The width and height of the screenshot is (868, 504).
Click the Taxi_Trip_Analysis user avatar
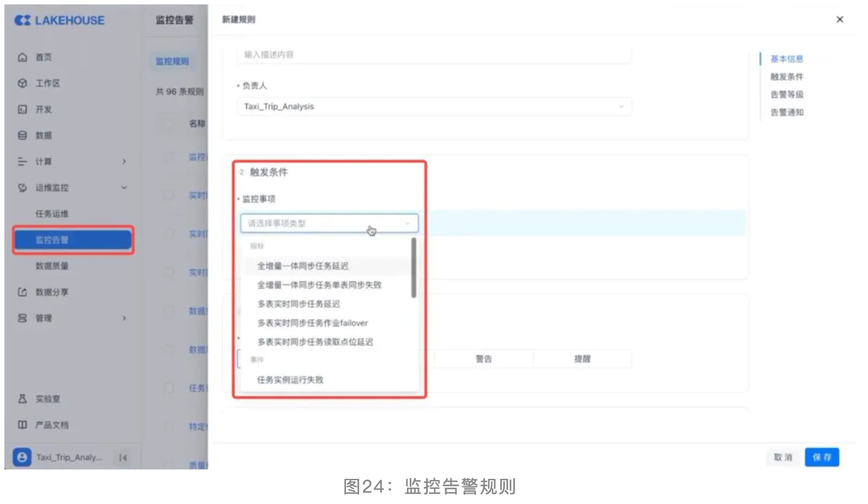(22, 458)
